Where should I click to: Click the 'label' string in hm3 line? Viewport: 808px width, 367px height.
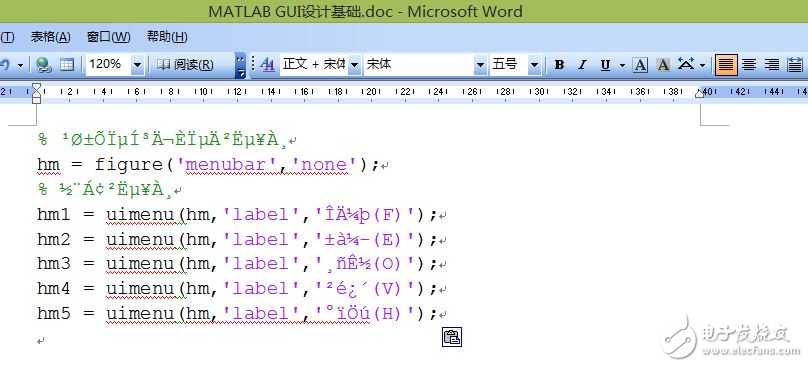(262, 264)
